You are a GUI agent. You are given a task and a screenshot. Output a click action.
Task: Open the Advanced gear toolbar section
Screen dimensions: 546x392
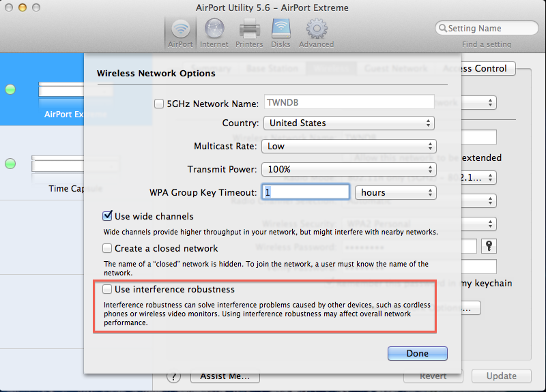click(316, 33)
